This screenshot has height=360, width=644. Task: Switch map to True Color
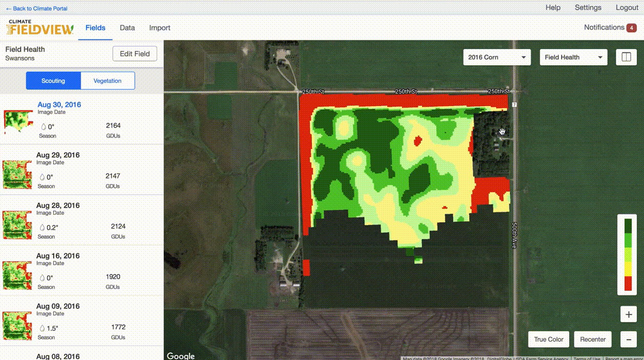548,339
